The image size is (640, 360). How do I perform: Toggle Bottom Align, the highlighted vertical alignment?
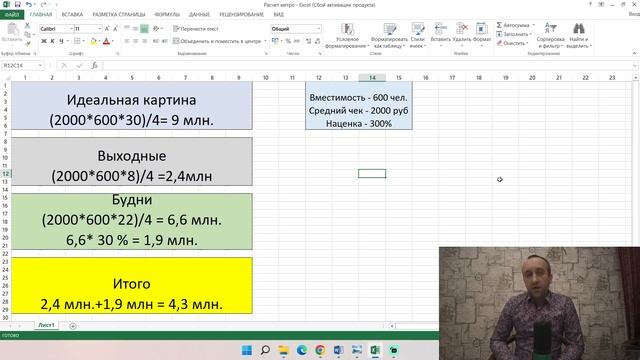(x=144, y=29)
